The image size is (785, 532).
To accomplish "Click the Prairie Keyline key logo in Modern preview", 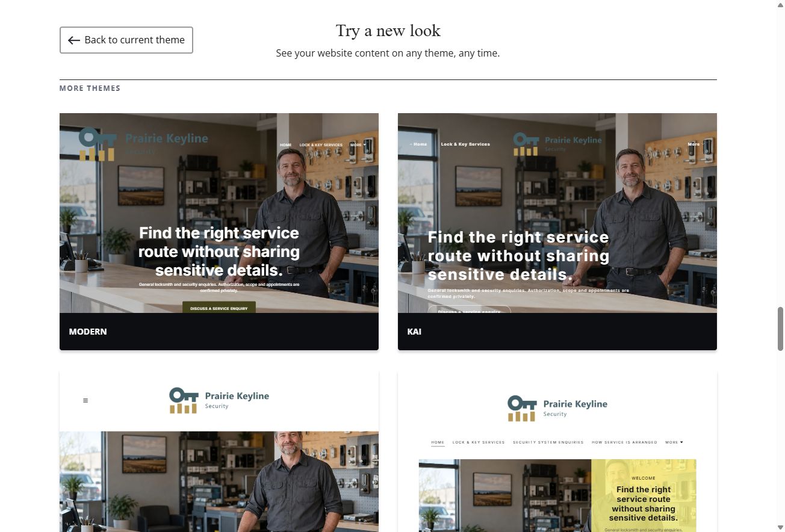I will click(x=98, y=144).
